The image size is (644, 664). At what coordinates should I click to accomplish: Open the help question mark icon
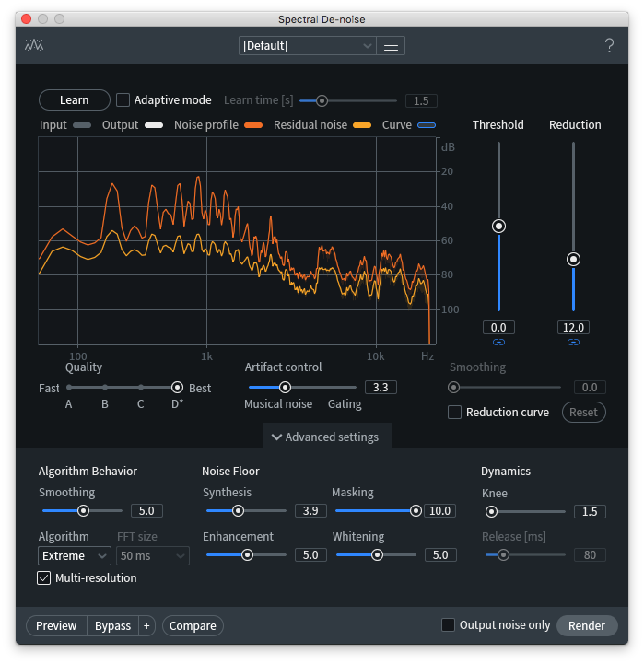click(609, 46)
